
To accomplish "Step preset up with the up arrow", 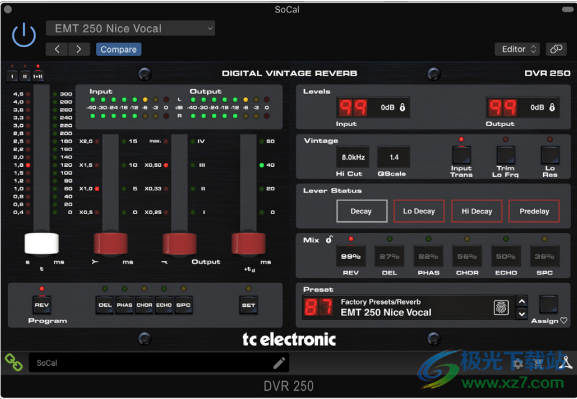I will click(x=522, y=301).
